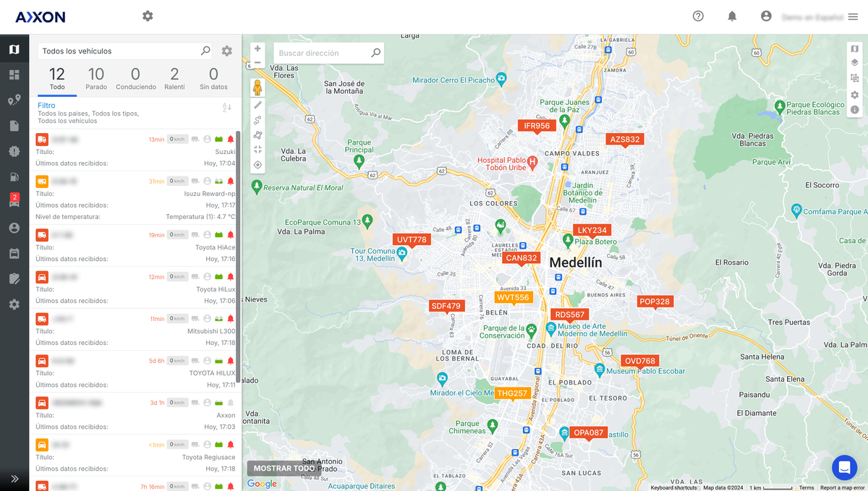Click the AXXON logo

click(41, 17)
